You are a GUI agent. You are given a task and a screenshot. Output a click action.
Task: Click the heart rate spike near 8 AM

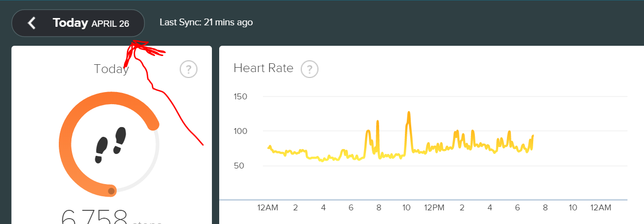(378, 121)
